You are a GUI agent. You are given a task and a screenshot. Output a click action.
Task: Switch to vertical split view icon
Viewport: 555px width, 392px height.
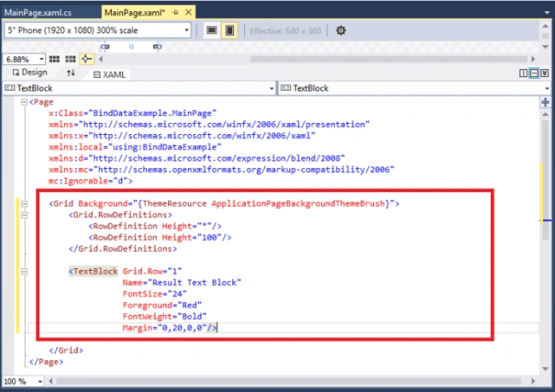pyautogui.click(x=523, y=73)
